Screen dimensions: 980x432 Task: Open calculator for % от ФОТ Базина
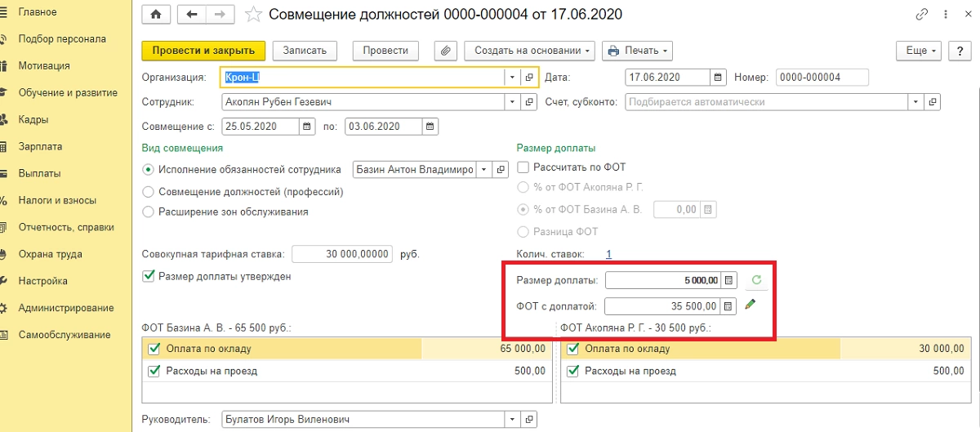[708, 209]
